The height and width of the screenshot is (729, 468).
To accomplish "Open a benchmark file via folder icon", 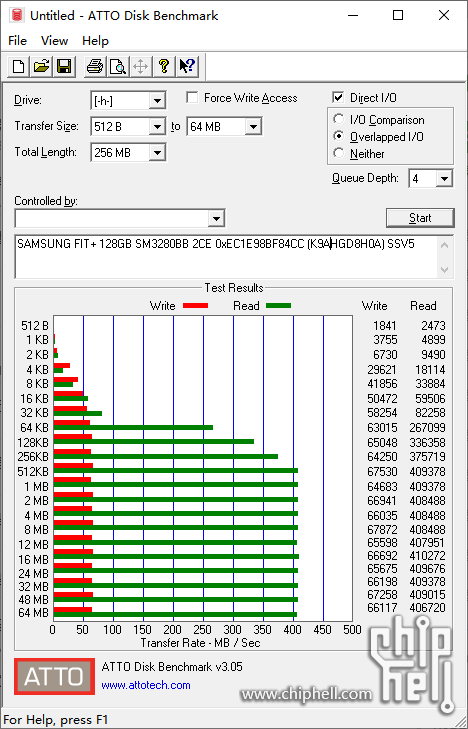I will 41,66.
